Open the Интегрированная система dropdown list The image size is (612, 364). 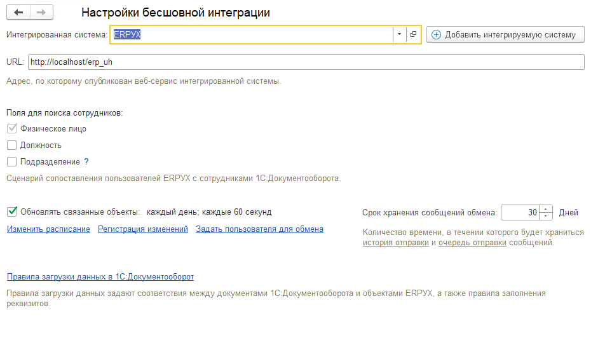pyautogui.click(x=399, y=34)
